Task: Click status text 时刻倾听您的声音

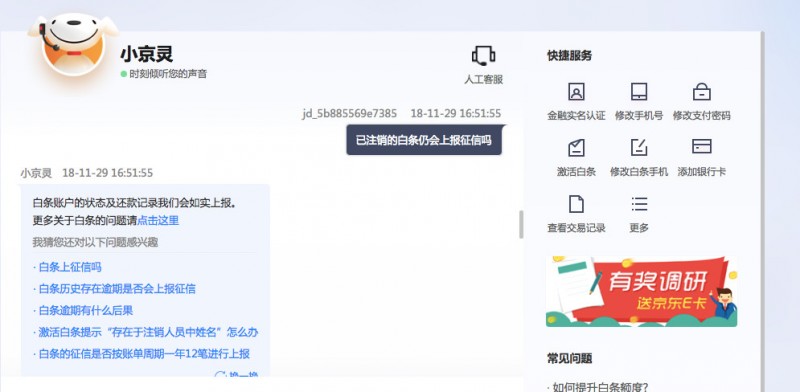Action: pos(168,74)
